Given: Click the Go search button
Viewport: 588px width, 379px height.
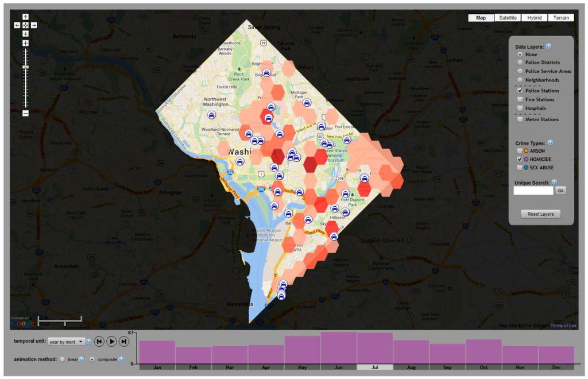Looking at the screenshot, I should tap(560, 191).
